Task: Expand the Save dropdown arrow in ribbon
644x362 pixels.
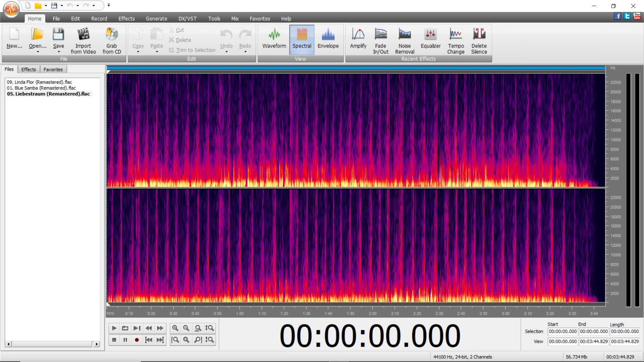Action: click(x=59, y=52)
